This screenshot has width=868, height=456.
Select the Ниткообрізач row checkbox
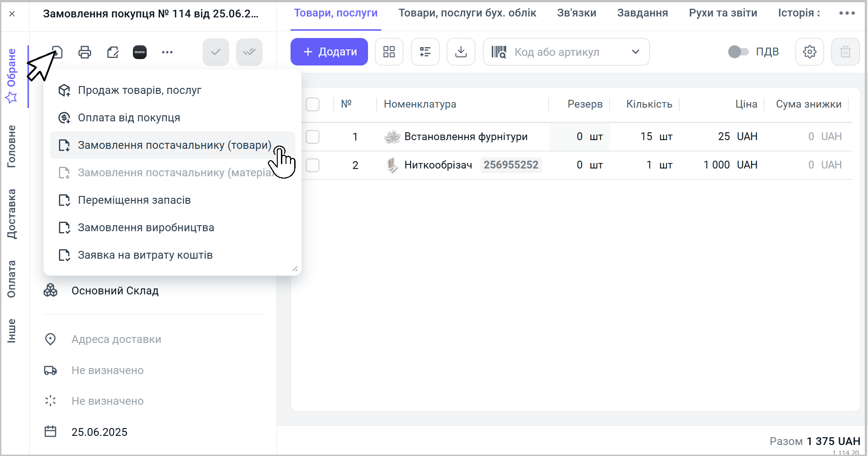click(313, 165)
